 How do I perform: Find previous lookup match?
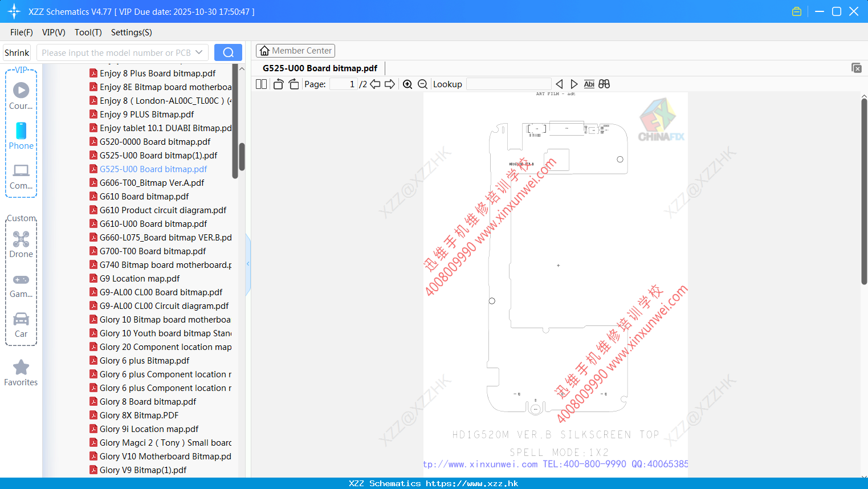(559, 84)
